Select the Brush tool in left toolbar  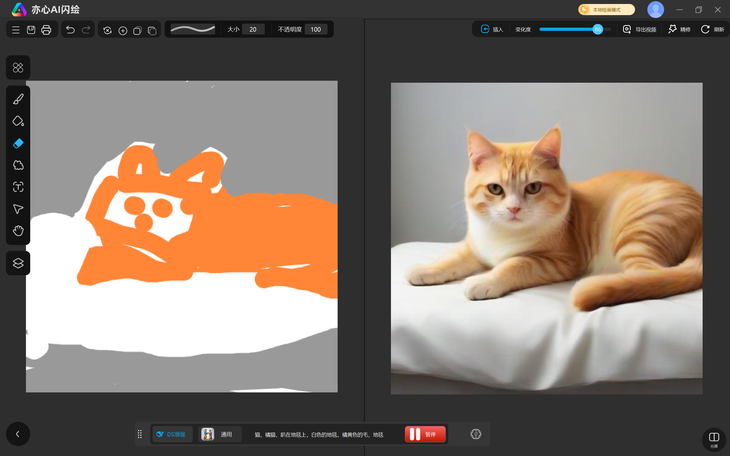point(18,99)
